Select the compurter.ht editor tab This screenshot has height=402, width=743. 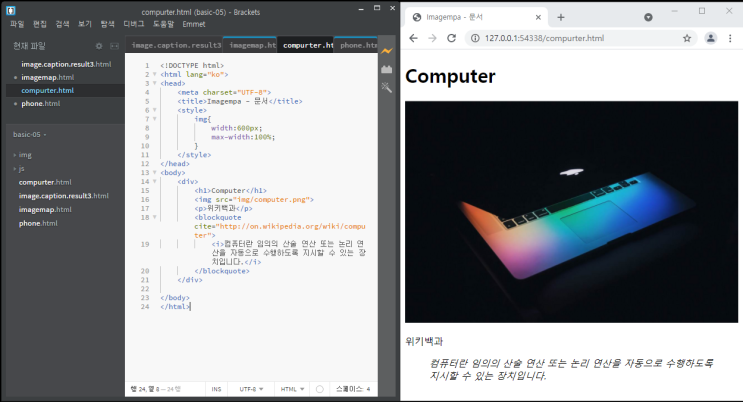[x=306, y=46]
